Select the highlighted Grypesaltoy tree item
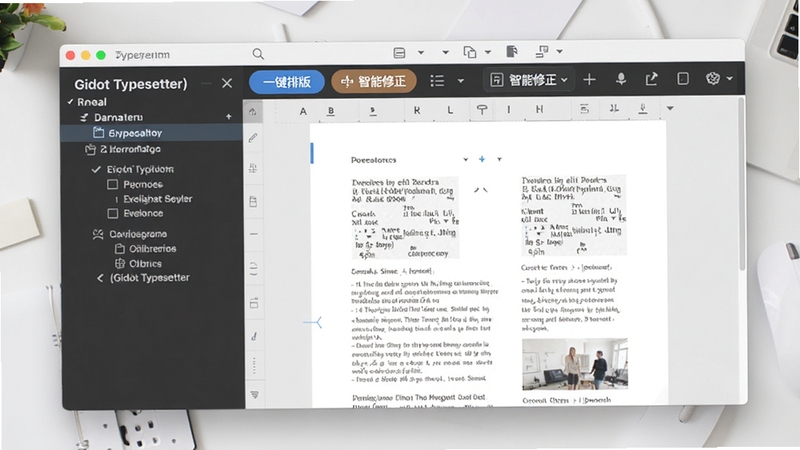The width and height of the screenshot is (800, 450). [x=152, y=133]
